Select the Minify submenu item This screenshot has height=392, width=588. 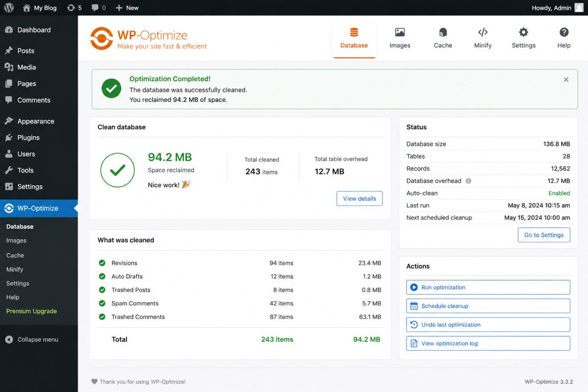(15, 269)
